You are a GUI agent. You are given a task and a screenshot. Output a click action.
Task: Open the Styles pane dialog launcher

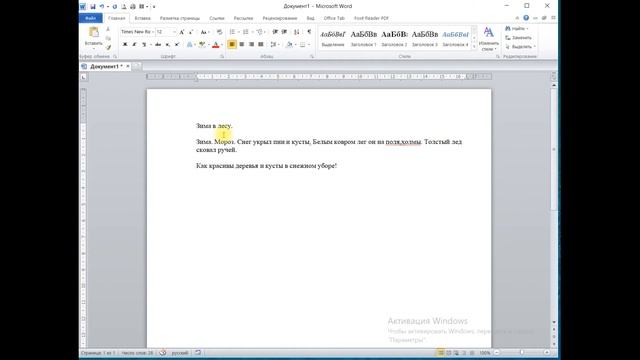[x=498, y=57]
